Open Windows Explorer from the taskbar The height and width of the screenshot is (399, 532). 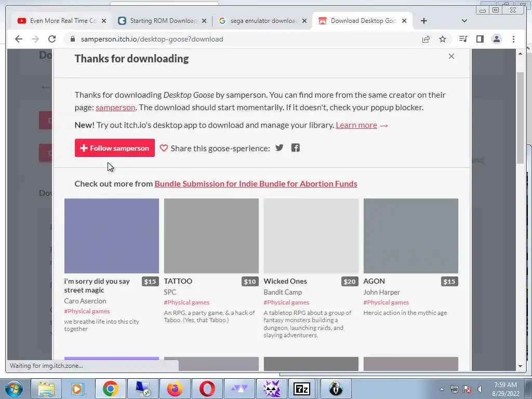click(46, 389)
